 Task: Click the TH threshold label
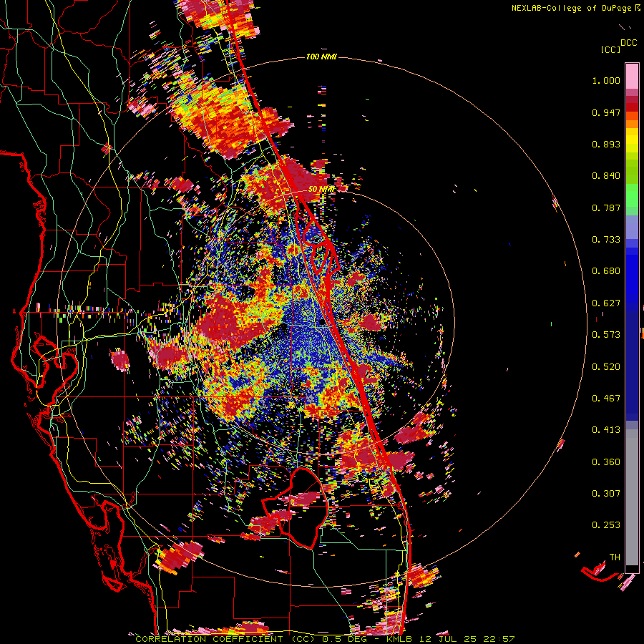point(615,557)
